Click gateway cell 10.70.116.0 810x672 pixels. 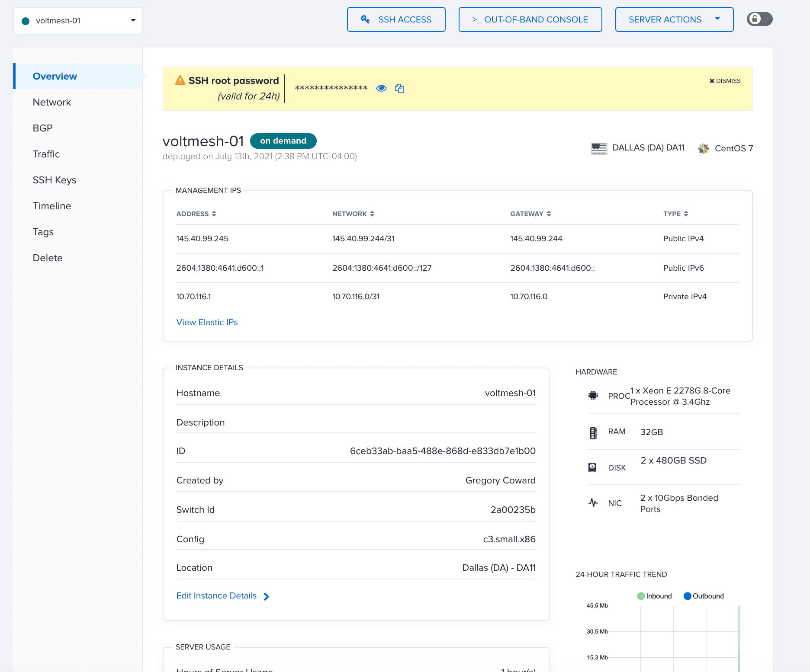529,297
